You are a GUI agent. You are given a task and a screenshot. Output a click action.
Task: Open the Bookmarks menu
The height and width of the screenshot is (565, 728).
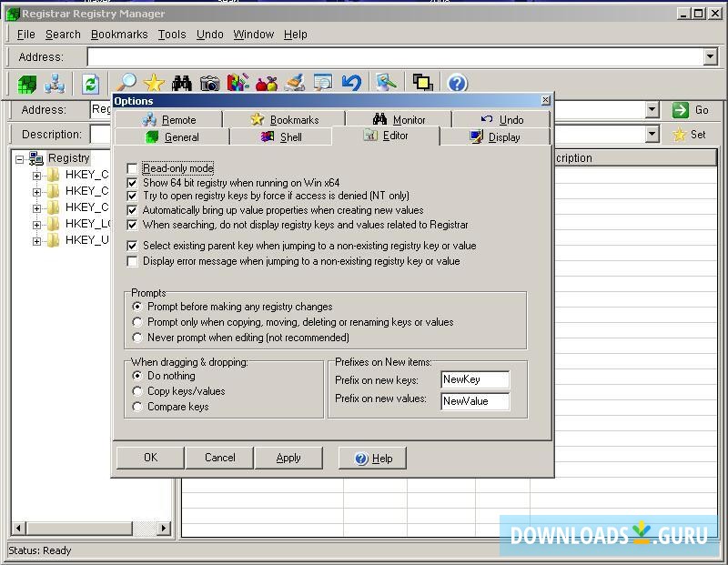pos(119,35)
